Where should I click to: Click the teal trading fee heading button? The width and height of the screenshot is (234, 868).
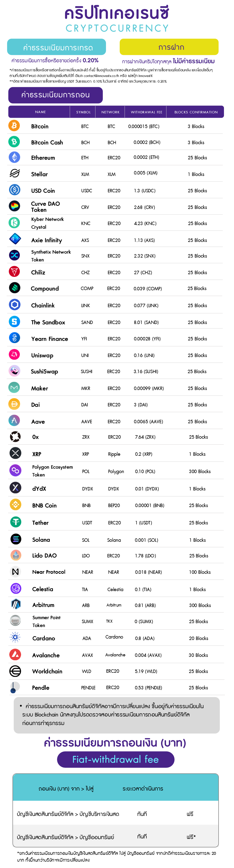[57, 47]
